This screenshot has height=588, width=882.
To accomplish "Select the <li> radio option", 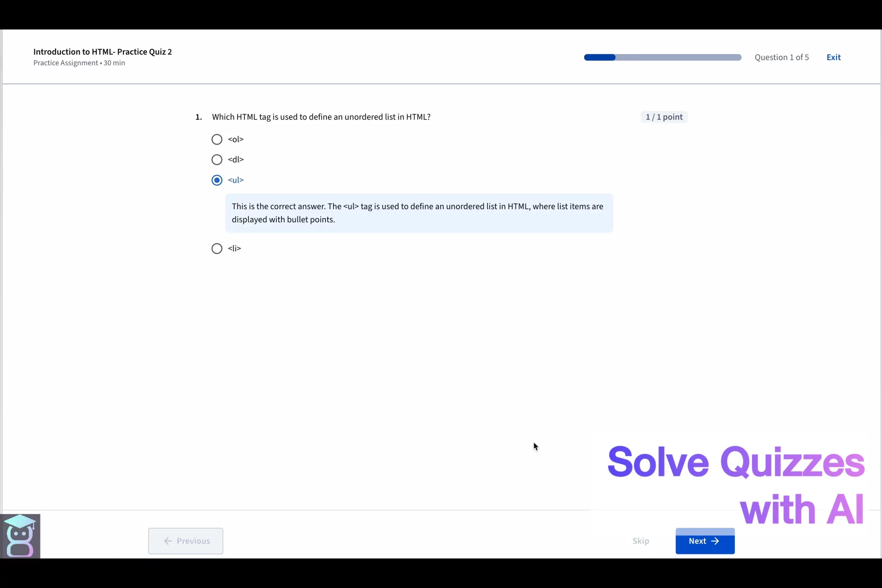I will 217,248.
